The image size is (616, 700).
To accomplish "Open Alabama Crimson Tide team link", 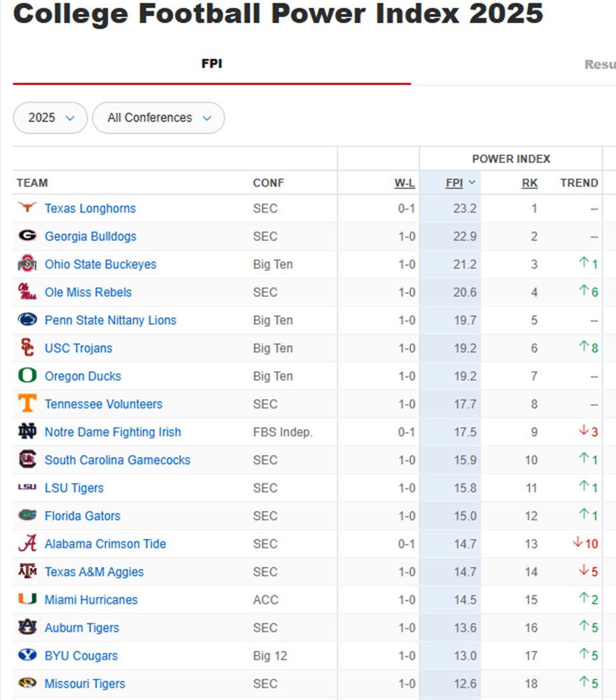I will tap(105, 544).
